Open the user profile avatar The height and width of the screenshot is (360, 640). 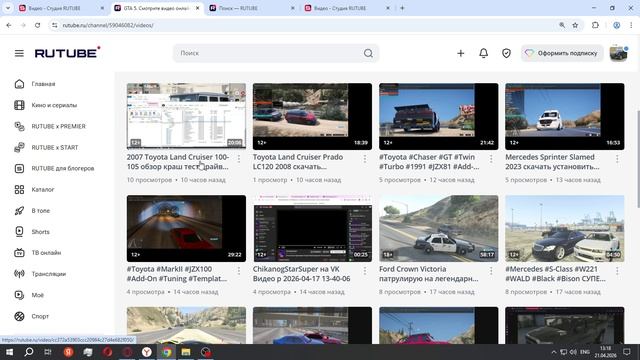pos(618,53)
